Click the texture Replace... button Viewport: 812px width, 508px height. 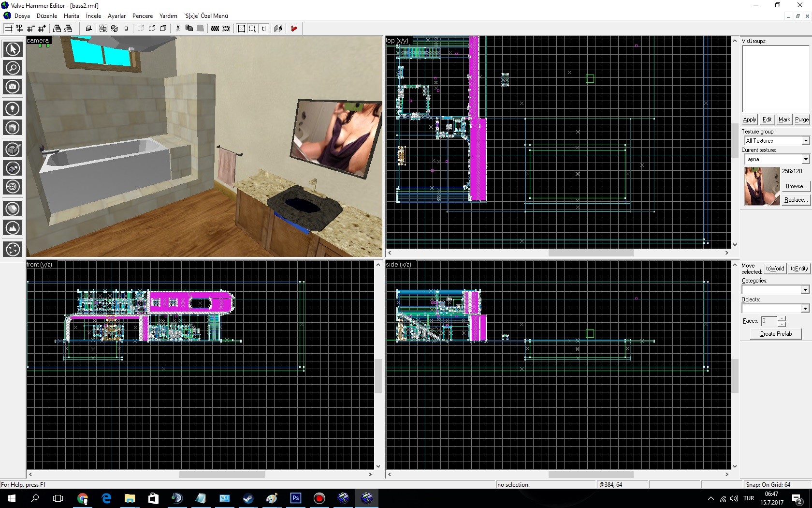(x=796, y=200)
